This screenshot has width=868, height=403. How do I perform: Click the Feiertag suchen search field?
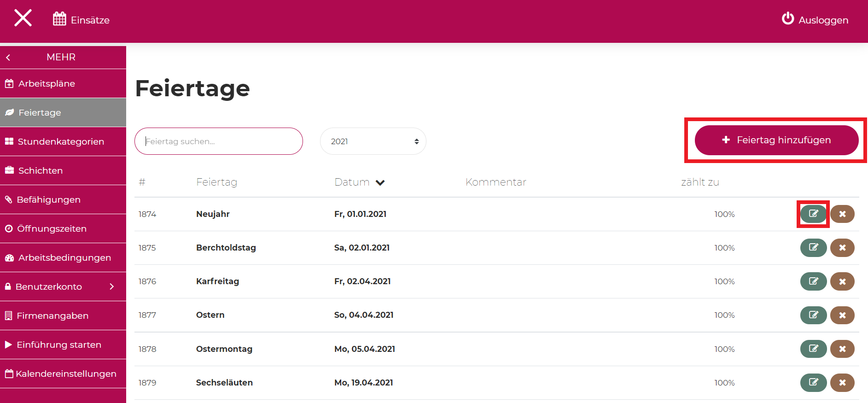coord(219,141)
